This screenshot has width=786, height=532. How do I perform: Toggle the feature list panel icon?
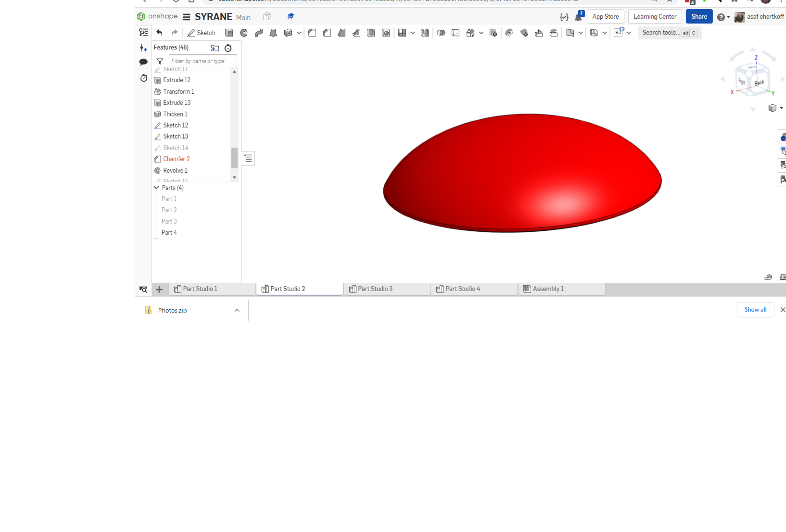coord(143,32)
